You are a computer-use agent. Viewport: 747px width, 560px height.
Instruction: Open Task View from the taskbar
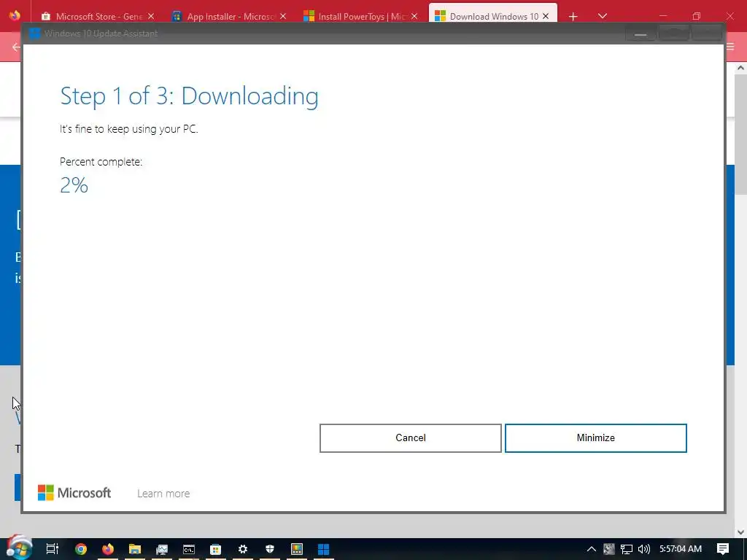coord(53,549)
